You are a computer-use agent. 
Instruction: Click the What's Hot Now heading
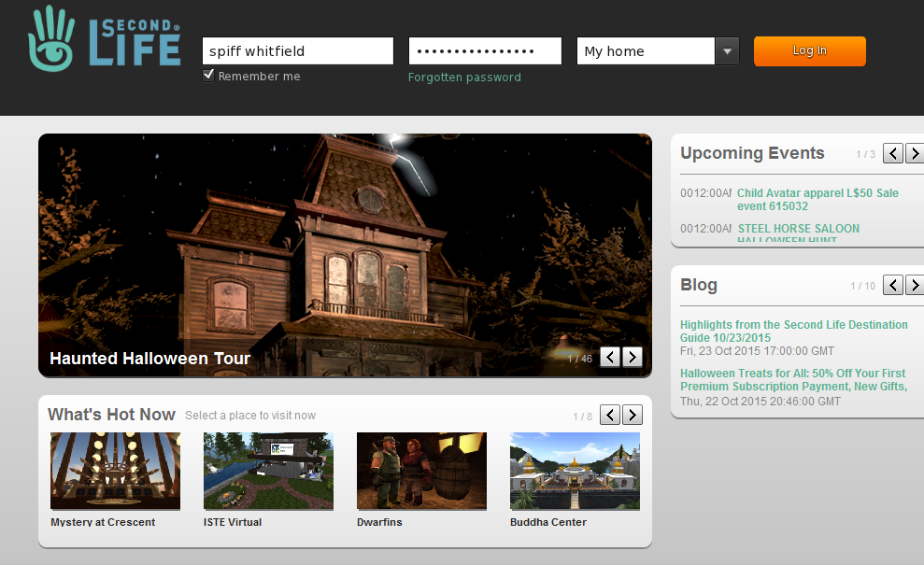(x=111, y=415)
